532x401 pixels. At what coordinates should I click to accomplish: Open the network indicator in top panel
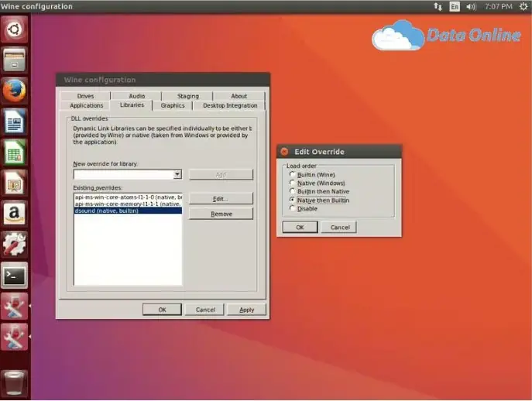[438, 6]
